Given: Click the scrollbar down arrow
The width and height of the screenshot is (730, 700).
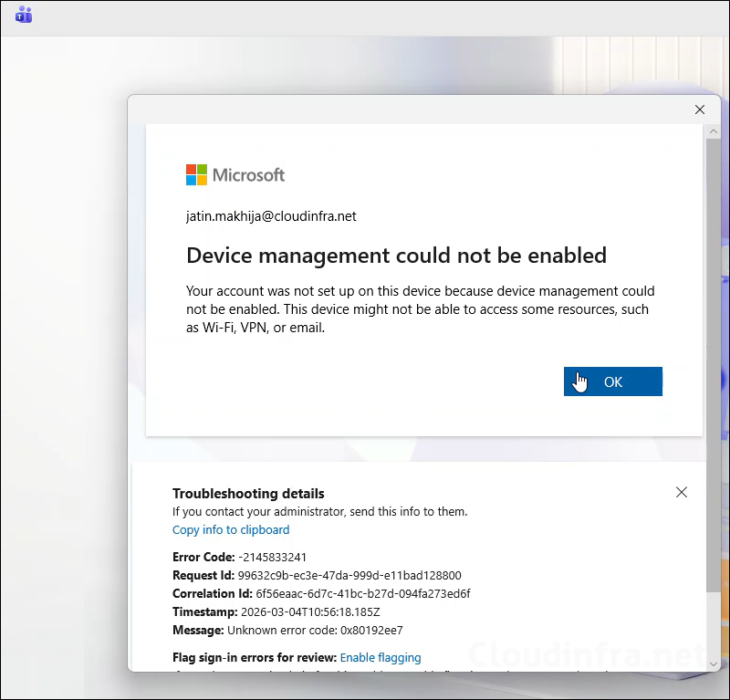Looking at the screenshot, I should (714, 663).
